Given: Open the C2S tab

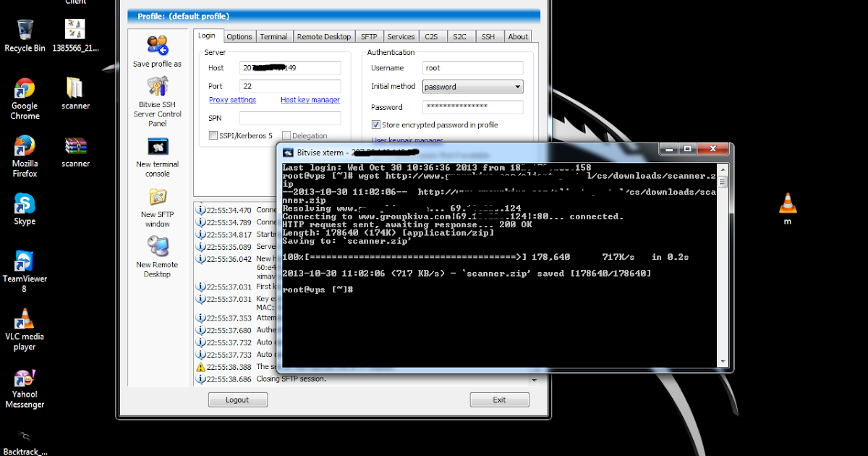Looking at the screenshot, I should 432,36.
